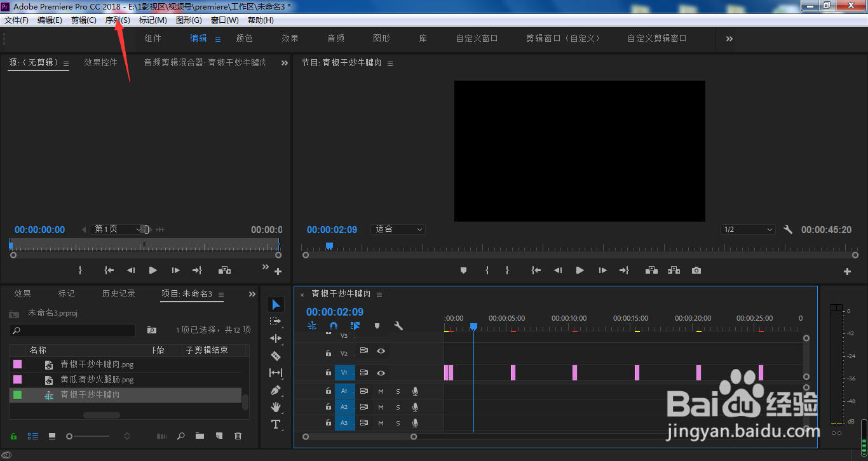Select the Track Select Forward tool
The image size is (868, 461).
pos(276,321)
